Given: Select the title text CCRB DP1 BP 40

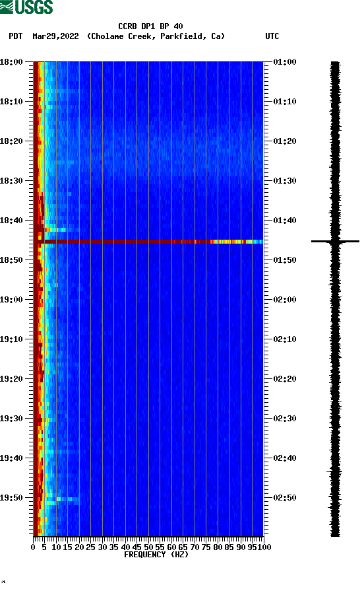Looking at the screenshot, I should tap(150, 26).
